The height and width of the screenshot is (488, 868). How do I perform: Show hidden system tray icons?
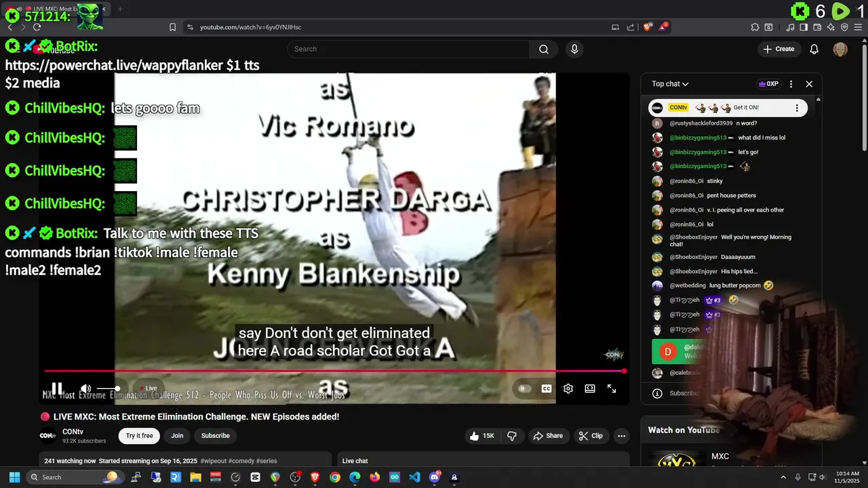click(x=783, y=477)
